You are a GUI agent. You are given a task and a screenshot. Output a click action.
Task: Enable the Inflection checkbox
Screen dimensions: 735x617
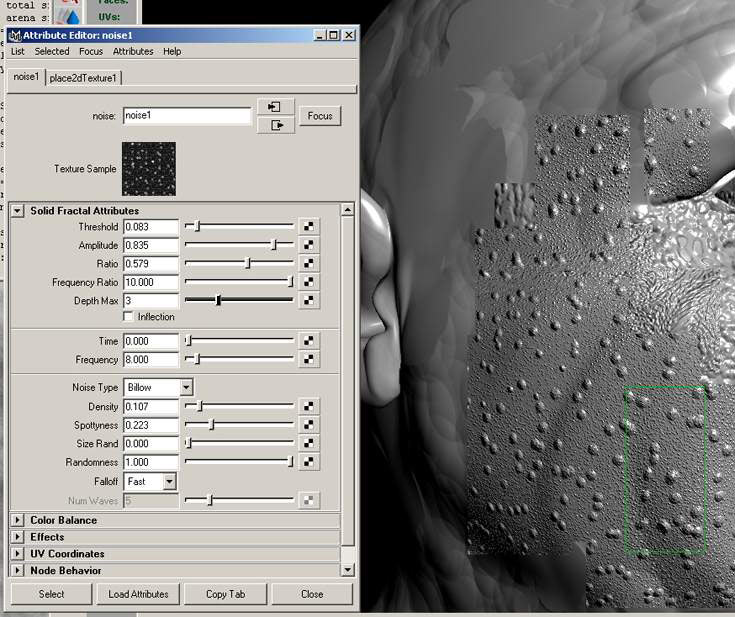[128, 317]
